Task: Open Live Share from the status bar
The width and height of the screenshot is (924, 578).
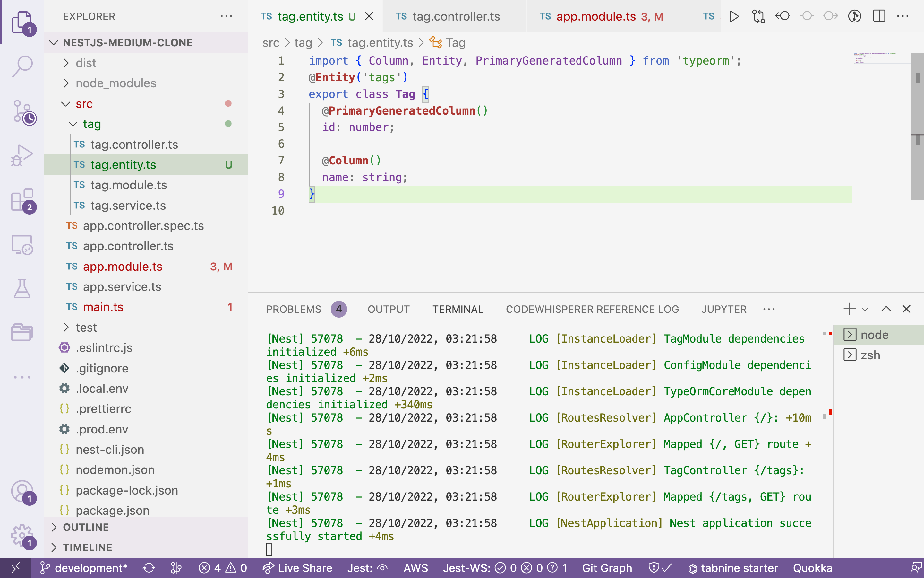Action: (297, 568)
